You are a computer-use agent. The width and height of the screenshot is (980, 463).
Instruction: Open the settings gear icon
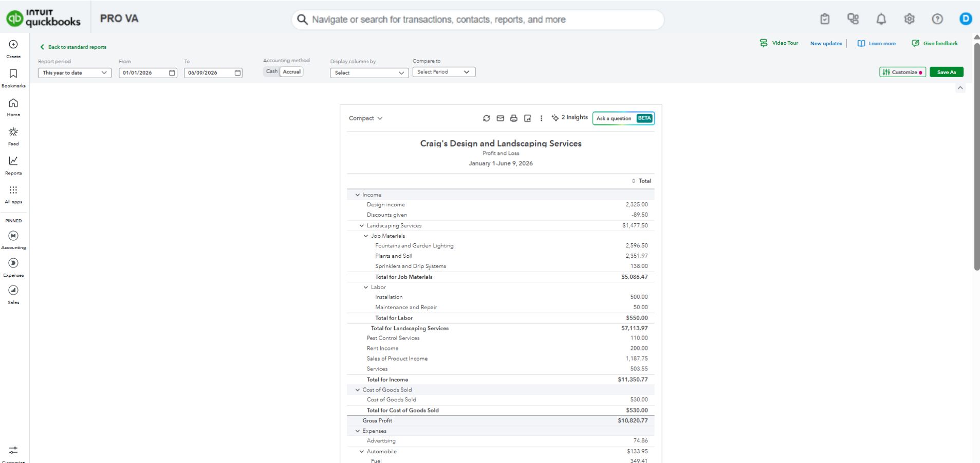click(909, 19)
